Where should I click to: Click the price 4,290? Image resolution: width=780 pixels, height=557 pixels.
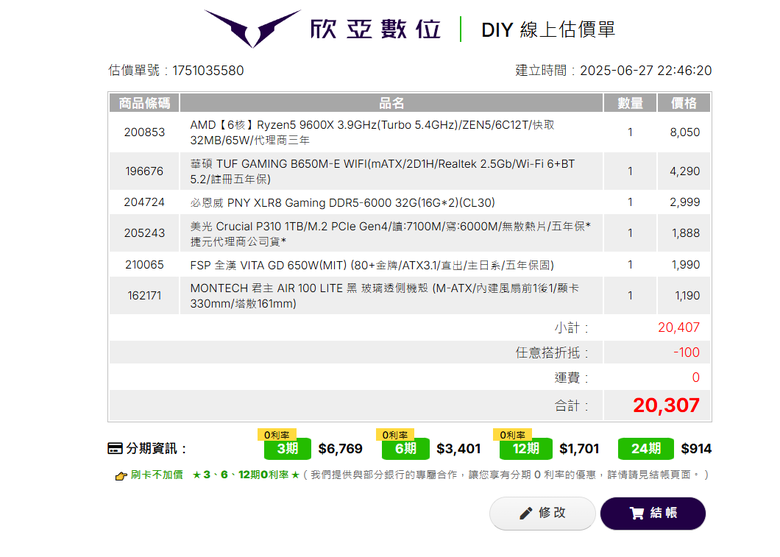pyautogui.click(x=684, y=171)
